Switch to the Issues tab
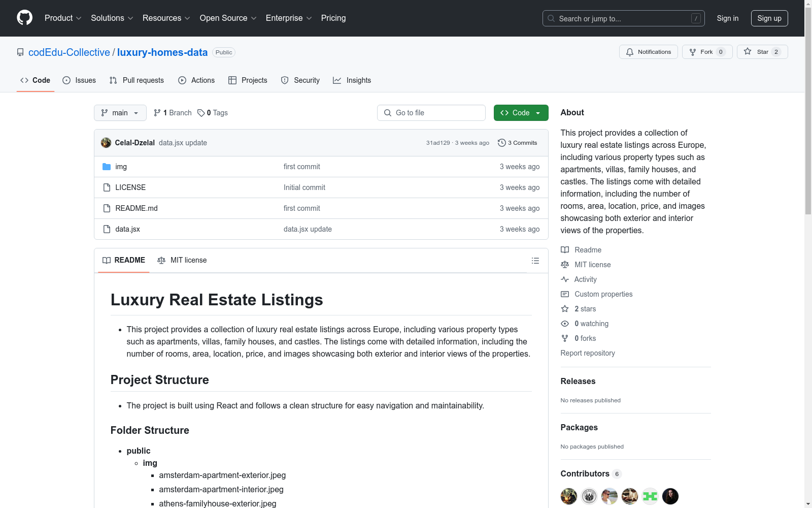The width and height of the screenshot is (812, 508). pyautogui.click(x=79, y=80)
